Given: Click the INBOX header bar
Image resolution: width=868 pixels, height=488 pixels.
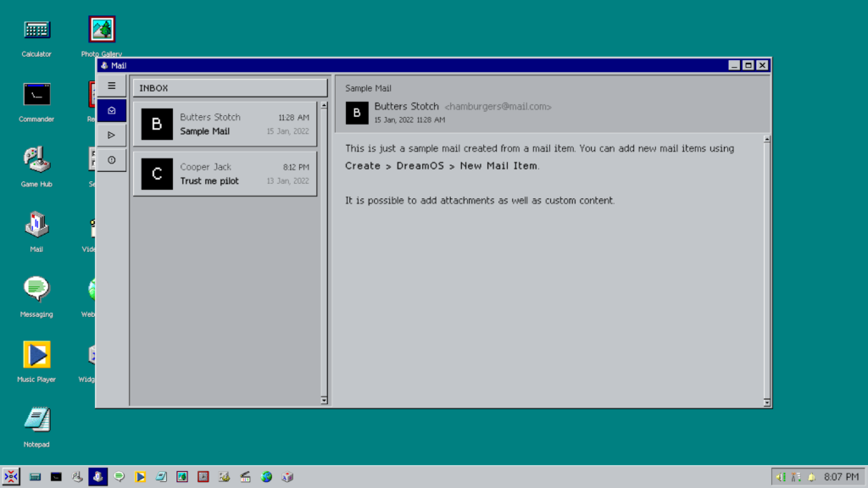Looking at the screenshot, I should point(227,87).
